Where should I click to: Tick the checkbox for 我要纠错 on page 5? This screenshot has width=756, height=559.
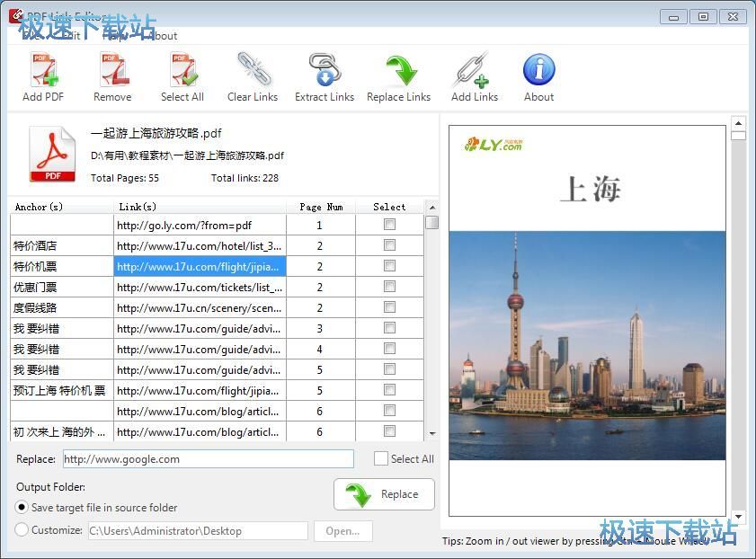tap(389, 369)
